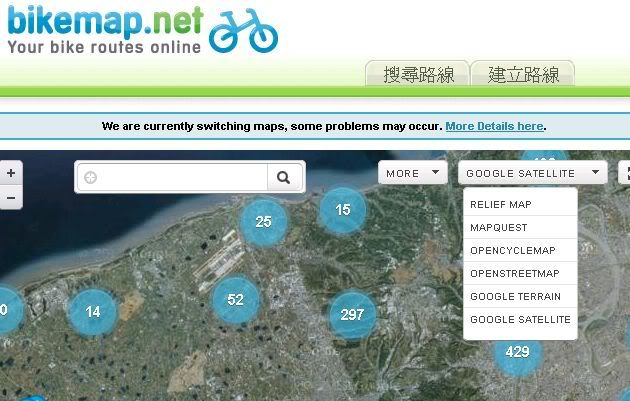The height and width of the screenshot is (401, 630).
Task: Pick OpenStreetMap from the dropdown list
Action: point(514,273)
